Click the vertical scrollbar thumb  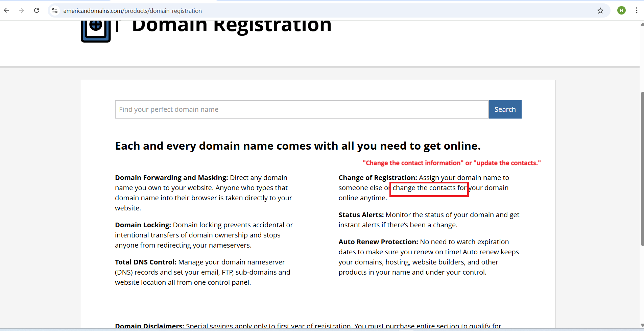coord(642,169)
